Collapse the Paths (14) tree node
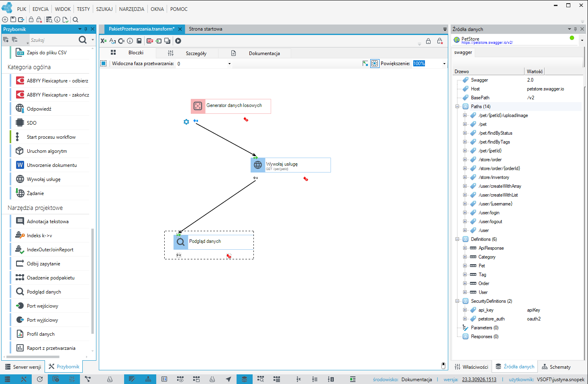Image resolution: width=588 pixels, height=384 pixels. [457, 107]
